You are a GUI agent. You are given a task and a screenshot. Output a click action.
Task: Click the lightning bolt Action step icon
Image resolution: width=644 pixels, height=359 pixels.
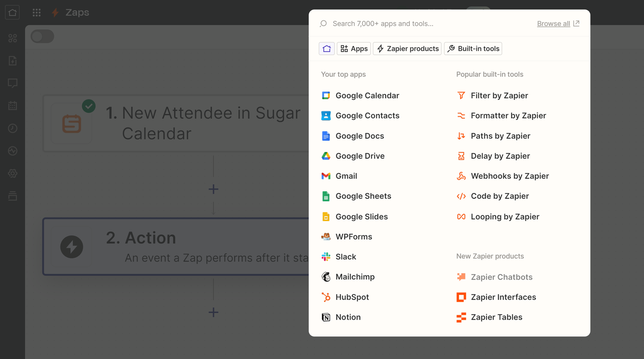[72, 247]
